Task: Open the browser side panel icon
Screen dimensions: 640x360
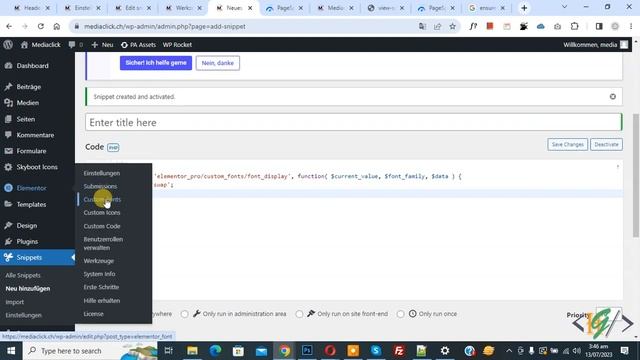Action: [x=599, y=26]
